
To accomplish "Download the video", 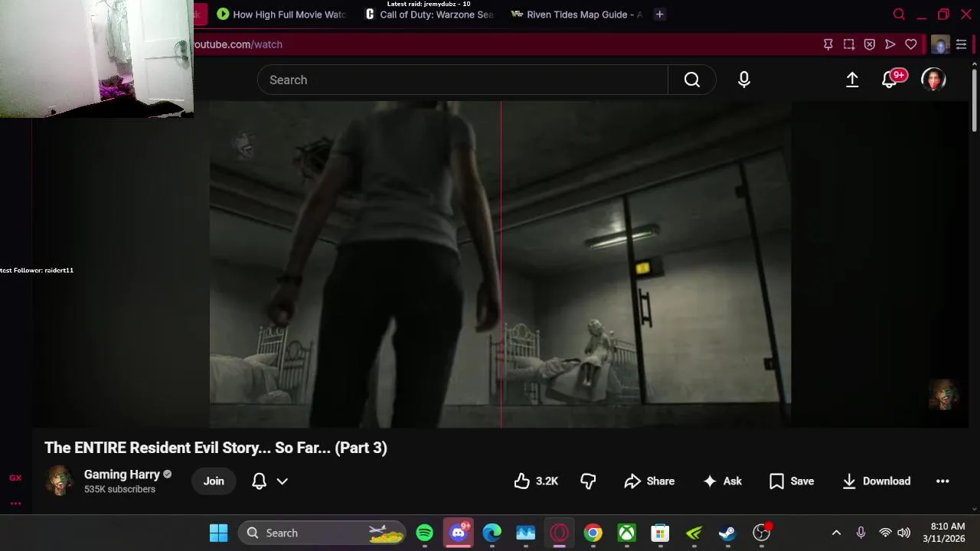I will click(x=876, y=481).
